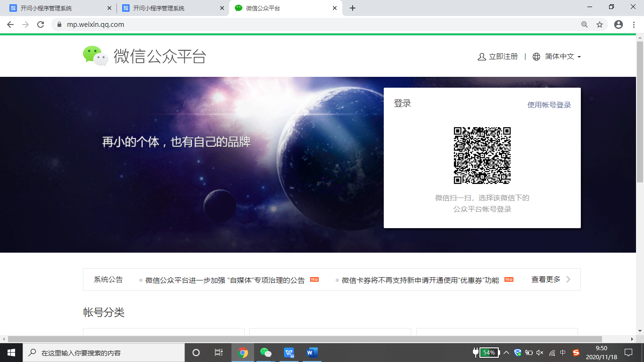The width and height of the screenshot is (644, 362).
Task: Close the first 开问小程序管理系统 tab
Action: 109,8
